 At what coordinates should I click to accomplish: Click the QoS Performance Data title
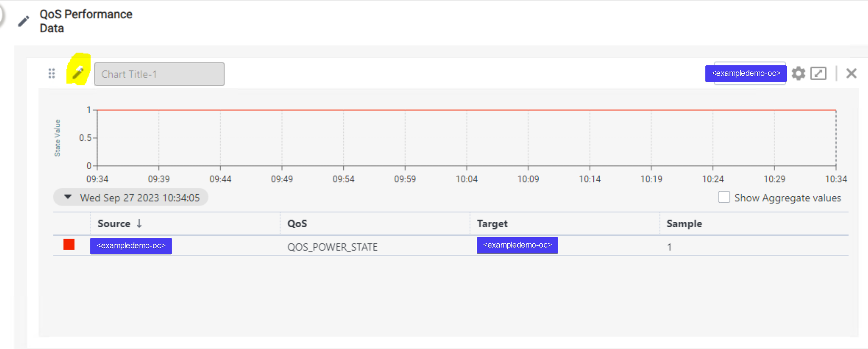(x=86, y=21)
